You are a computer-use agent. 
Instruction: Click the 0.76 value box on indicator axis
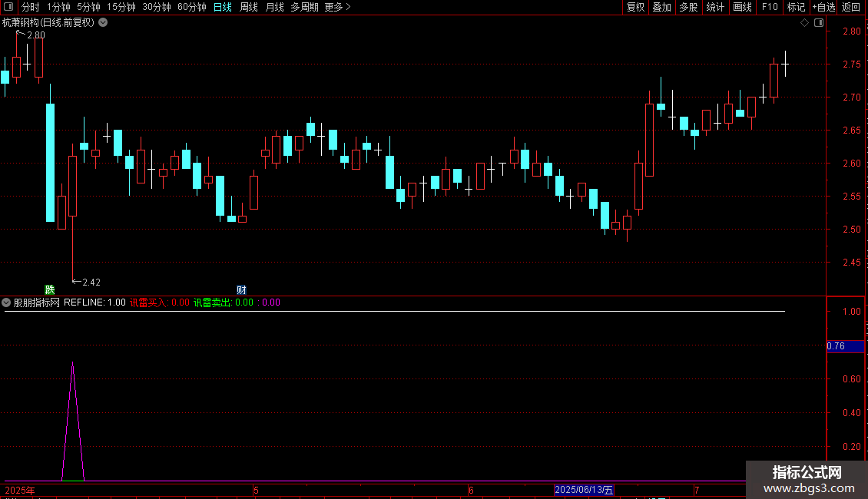point(845,346)
